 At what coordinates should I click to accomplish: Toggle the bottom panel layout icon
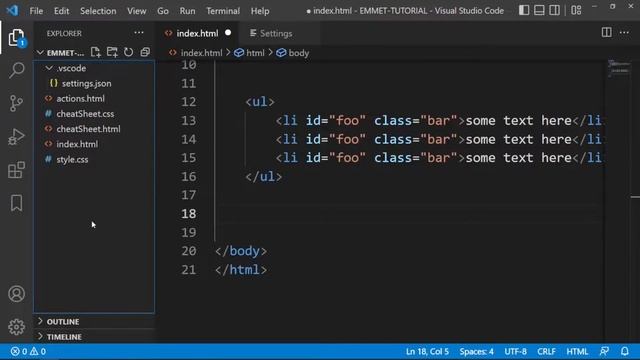[539, 10]
